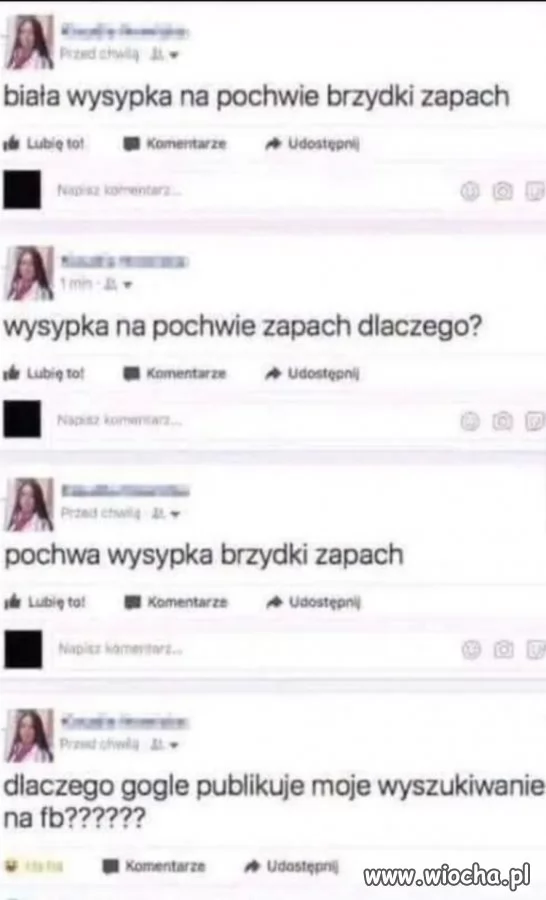Click the profile picture of the first post

(x=30, y=42)
